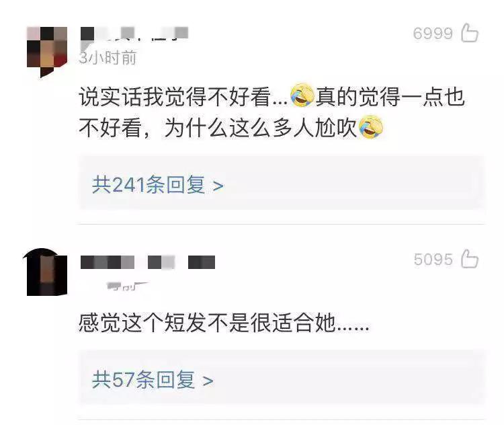Image resolution: width=504 pixels, height=425 pixels.
Task: Click first laughing-crying emoji in comment
Action: (302, 95)
